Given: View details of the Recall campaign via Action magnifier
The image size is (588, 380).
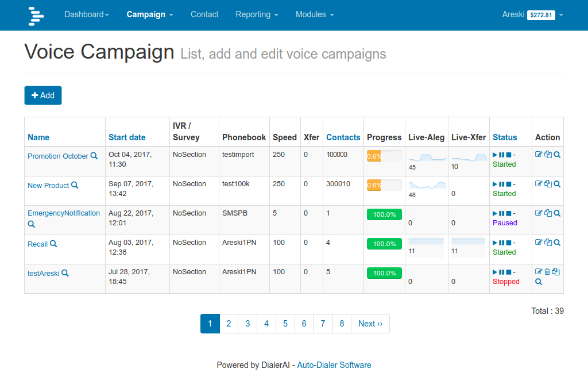Looking at the screenshot, I should (x=557, y=243).
